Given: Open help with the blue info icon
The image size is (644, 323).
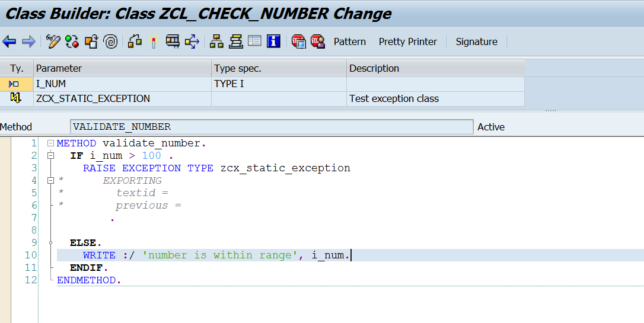Looking at the screenshot, I should 273,41.
